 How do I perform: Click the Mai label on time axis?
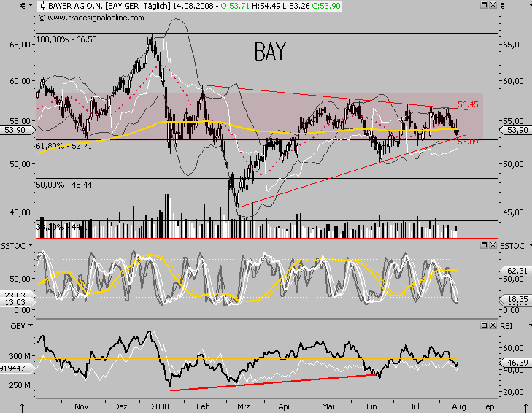coord(328,406)
